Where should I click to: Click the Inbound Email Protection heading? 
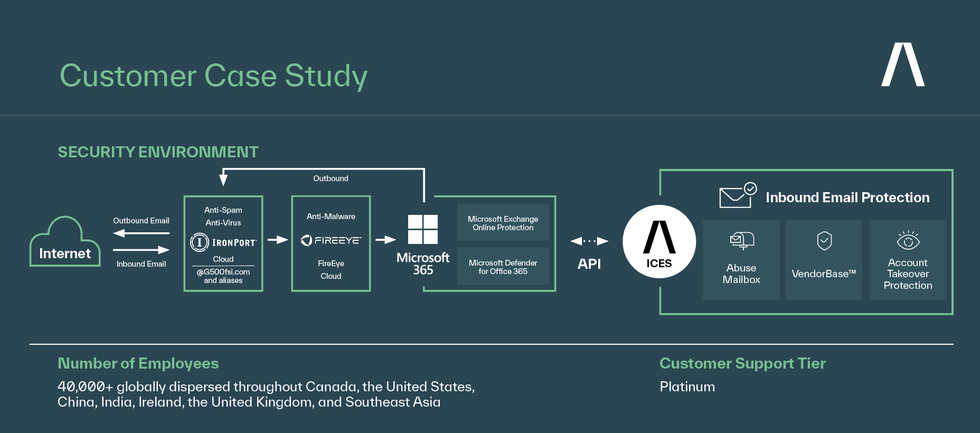(x=847, y=197)
